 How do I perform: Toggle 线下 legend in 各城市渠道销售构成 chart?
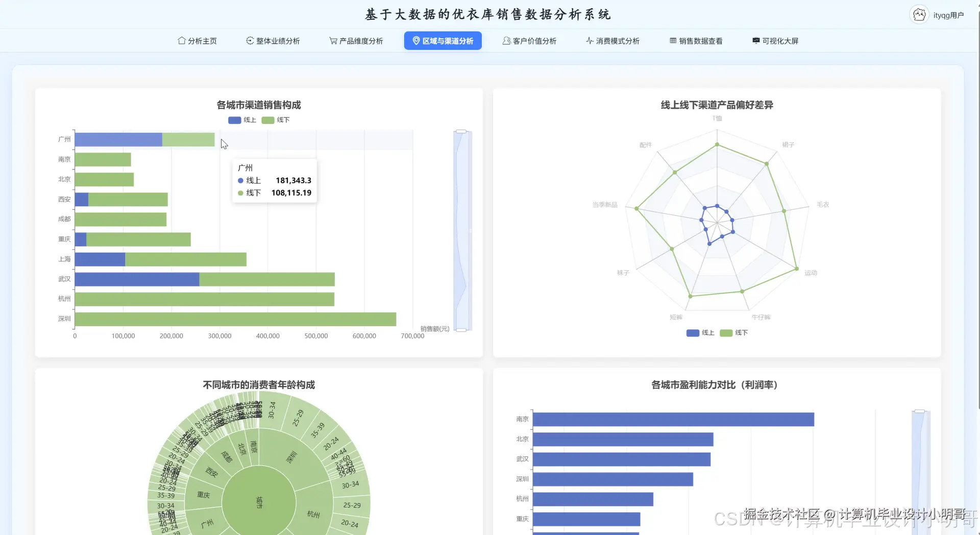[276, 120]
